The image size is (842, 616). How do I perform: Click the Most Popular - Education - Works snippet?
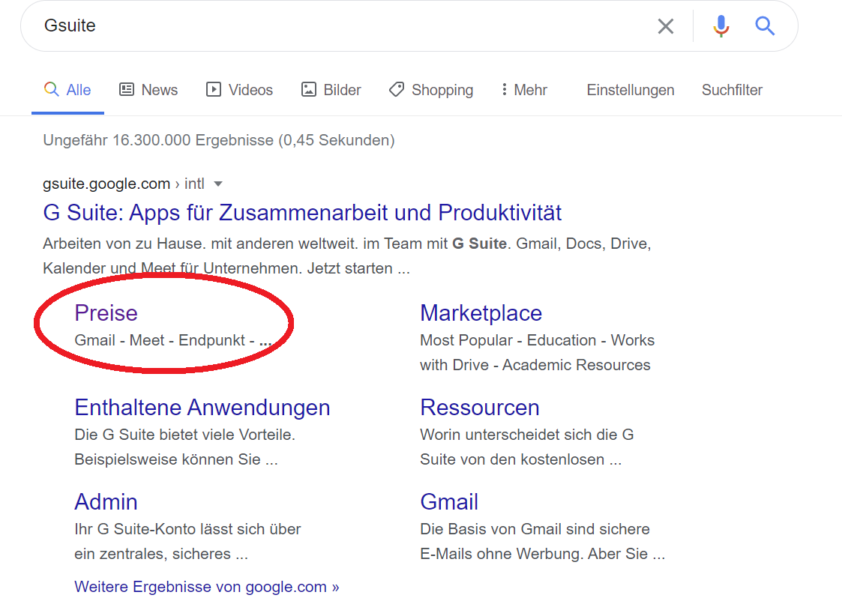pos(537,352)
